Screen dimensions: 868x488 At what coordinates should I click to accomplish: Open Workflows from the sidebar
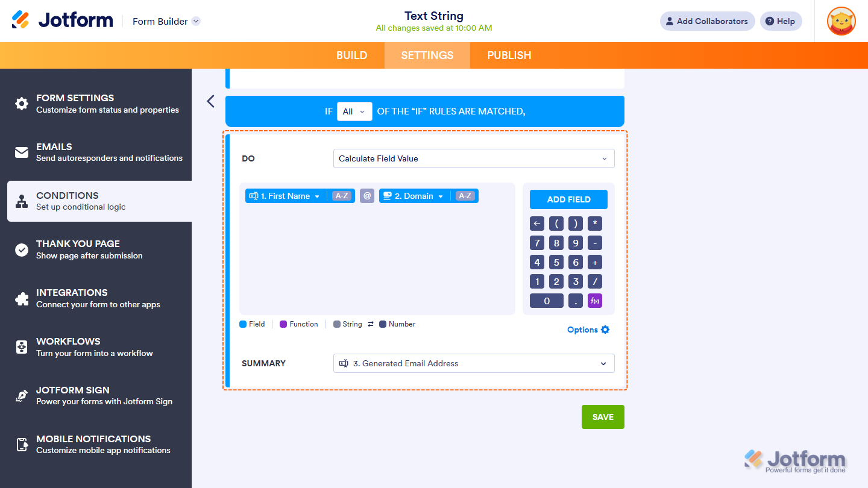click(66, 346)
